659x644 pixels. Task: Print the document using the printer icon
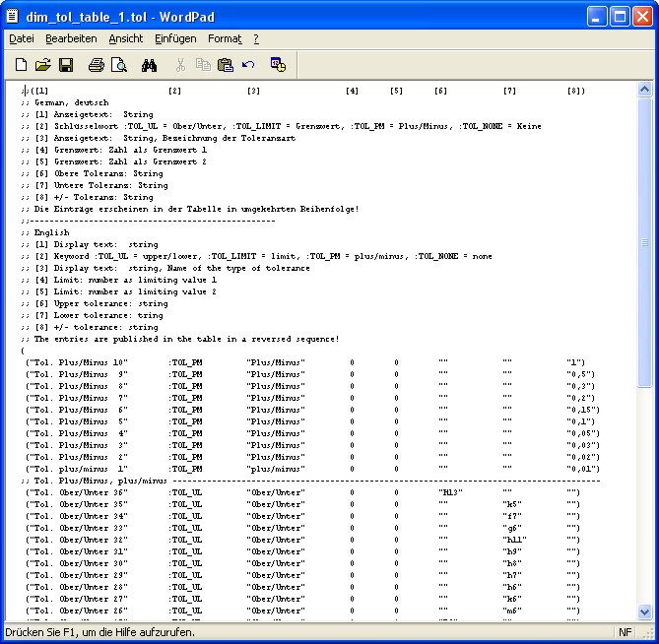click(x=96, y=65)
